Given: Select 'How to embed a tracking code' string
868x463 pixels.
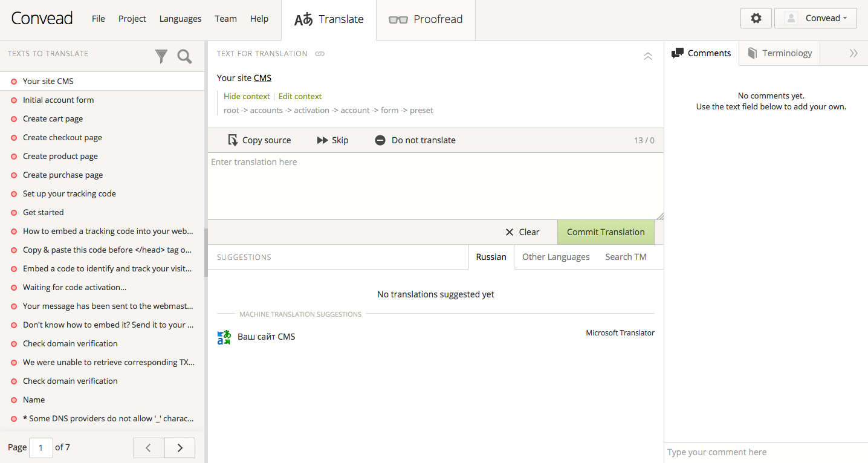Looking at the screenshot, I should [x=102, y=231].
